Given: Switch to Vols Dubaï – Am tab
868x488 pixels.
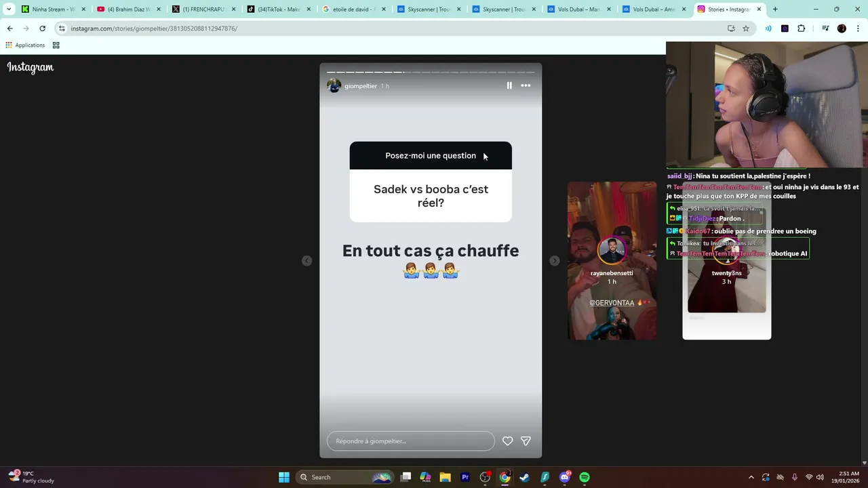Looking at the screenshot, I should click(x=654, y=9).
